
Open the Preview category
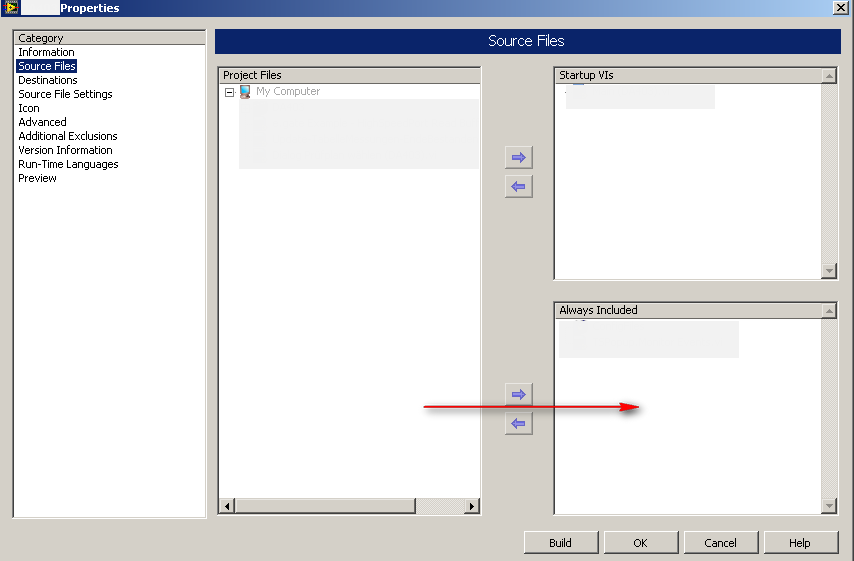38,178
